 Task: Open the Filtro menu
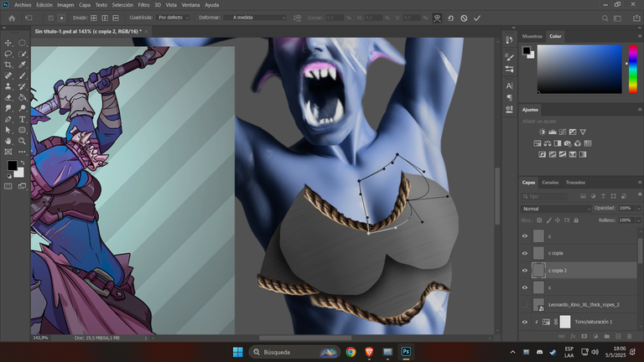coord(143,5)
